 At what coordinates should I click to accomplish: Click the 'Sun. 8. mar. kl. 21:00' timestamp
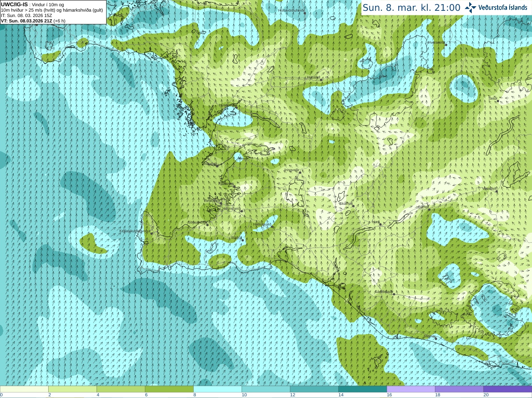click(411, 7)
